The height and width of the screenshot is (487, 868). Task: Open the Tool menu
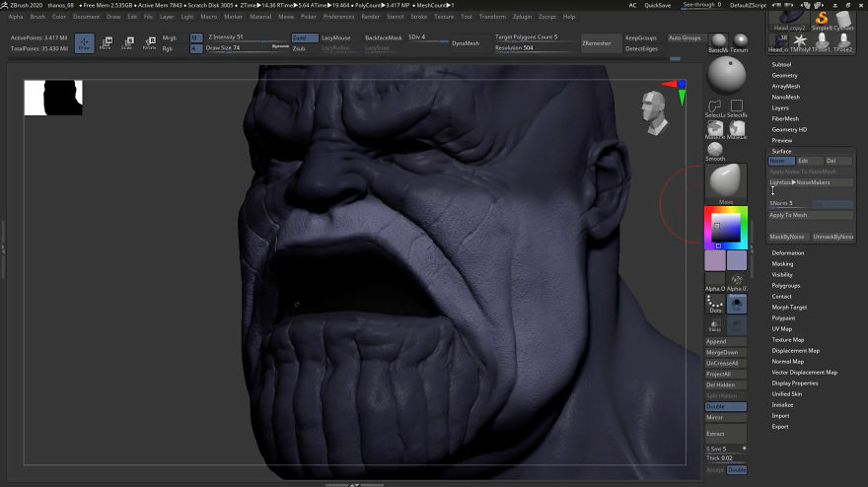click(x=467, y=17)
